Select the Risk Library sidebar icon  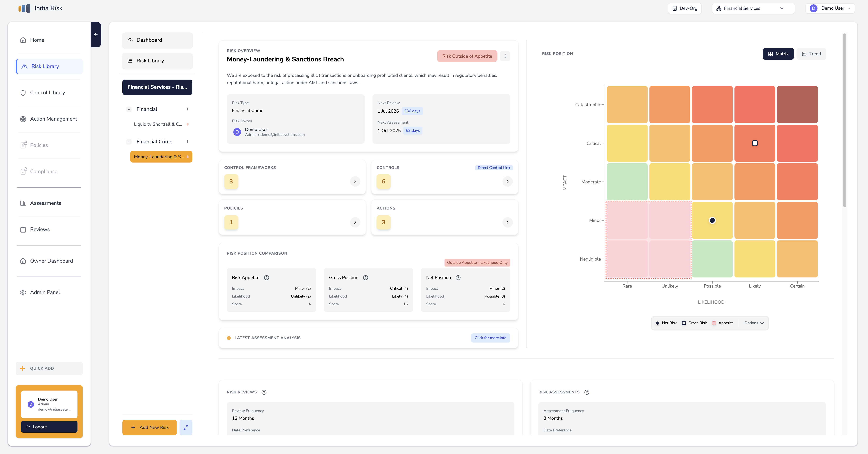point(24,67)
